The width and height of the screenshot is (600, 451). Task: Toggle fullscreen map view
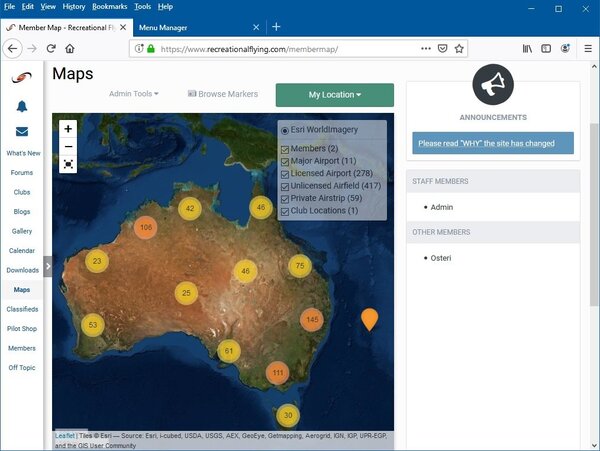68,164
